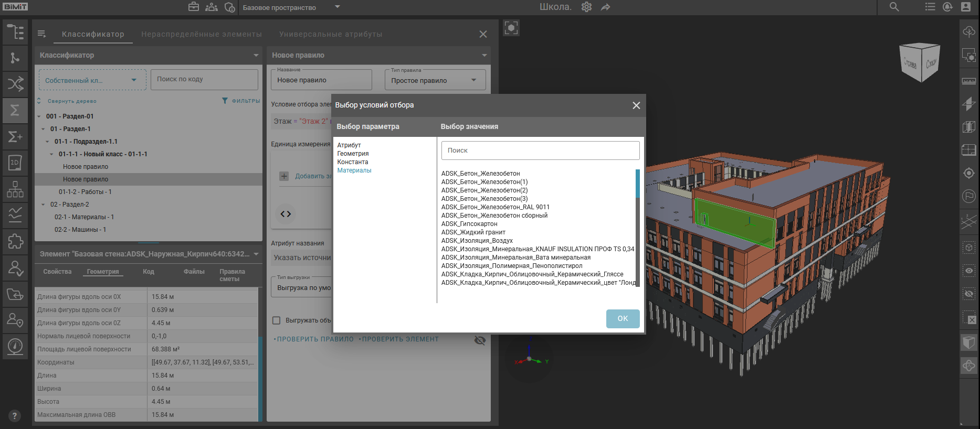Open the 2D view tool in left sidebar
This screenshot has width=980, height=429.
pos(15,163)
